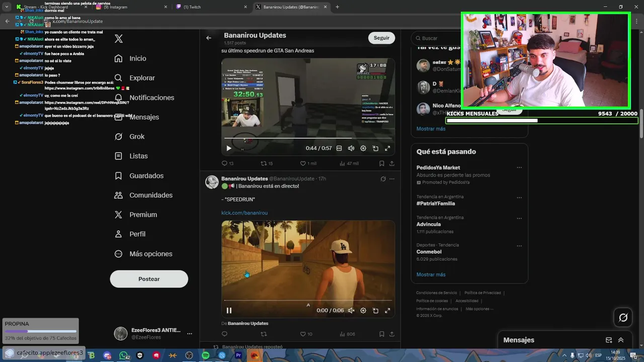This screenshot has width=644, height=362.
Task: Seek on the first video's progress bar
Action: coord(308,138)
